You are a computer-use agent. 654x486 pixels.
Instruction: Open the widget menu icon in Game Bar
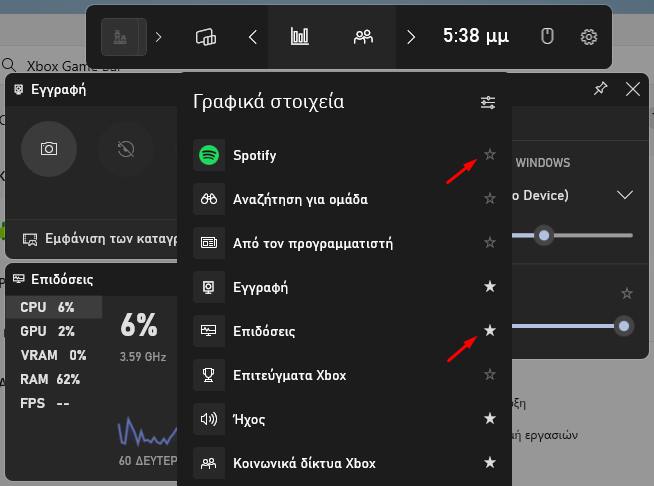click(206, 37)
